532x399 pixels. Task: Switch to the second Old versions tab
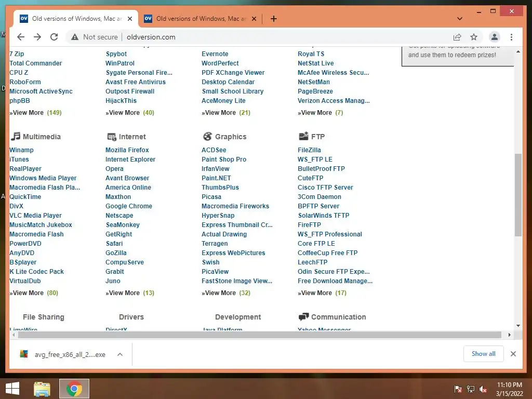(x=200, y=19)
